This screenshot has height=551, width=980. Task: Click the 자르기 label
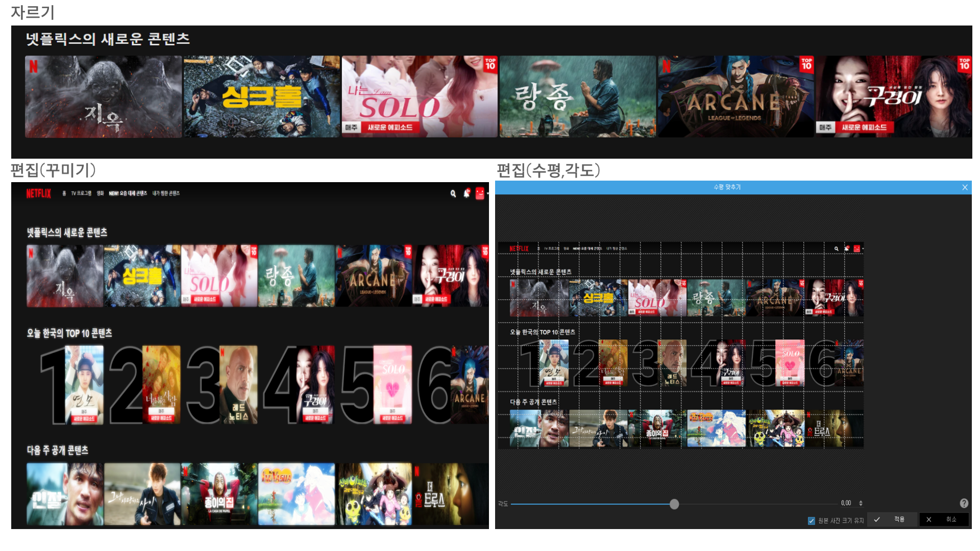pyautogui.click(x=33, y=12)
